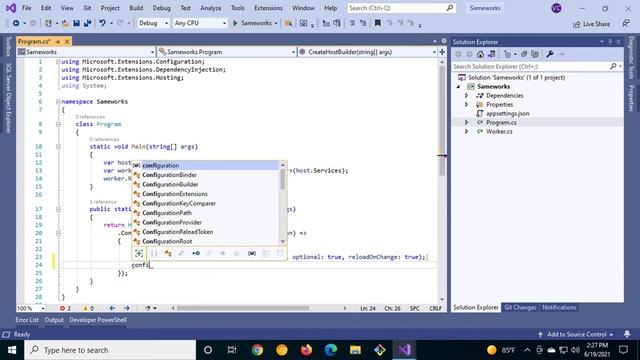The height and width of the screenshot is (360, 640).
Task: Expand the Worker.cs node
Action: click(x=467, y=131)
